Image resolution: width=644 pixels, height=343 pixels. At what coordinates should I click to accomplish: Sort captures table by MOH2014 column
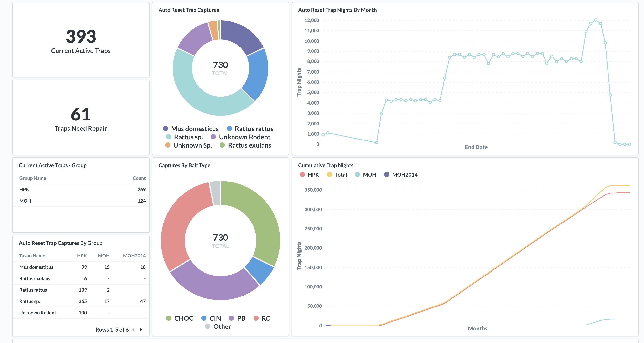tap(134, 256)
